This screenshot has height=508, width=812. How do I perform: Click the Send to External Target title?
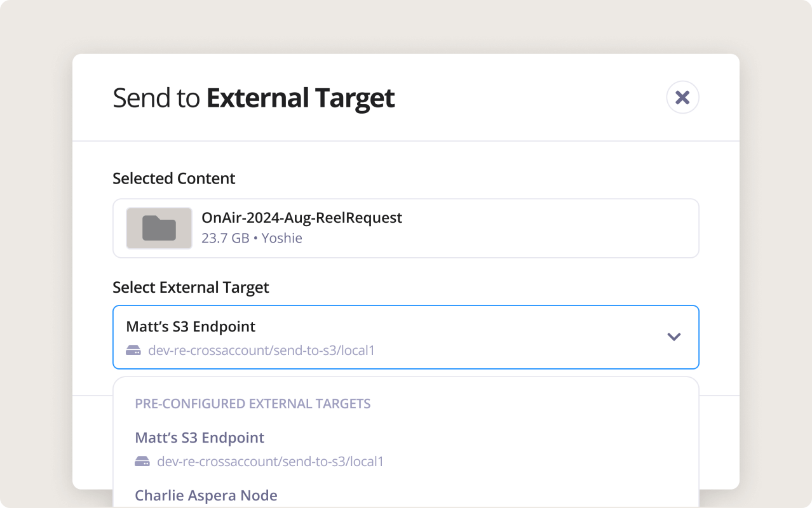tap(254, 98)
